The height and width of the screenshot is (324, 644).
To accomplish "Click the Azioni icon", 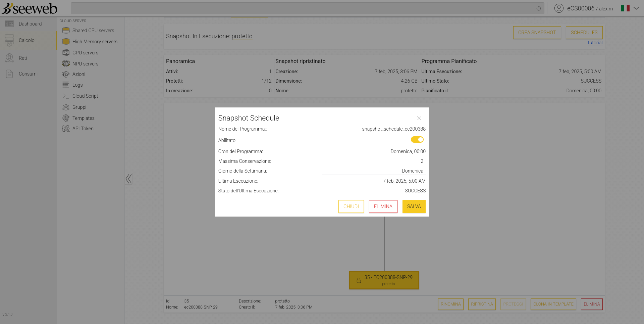I will point(66,74).
